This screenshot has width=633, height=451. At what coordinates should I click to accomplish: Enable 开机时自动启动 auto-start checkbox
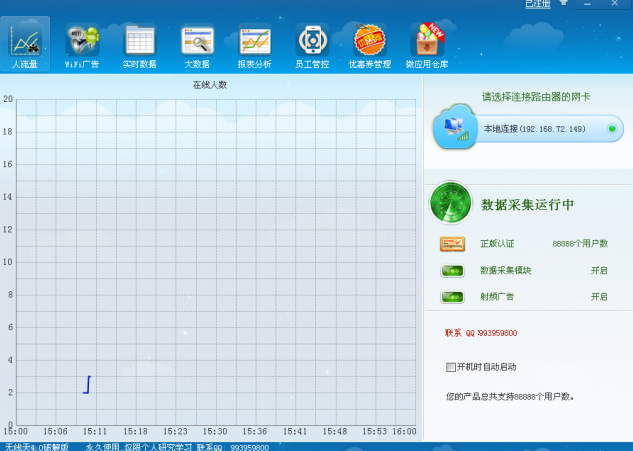[451, 367]
